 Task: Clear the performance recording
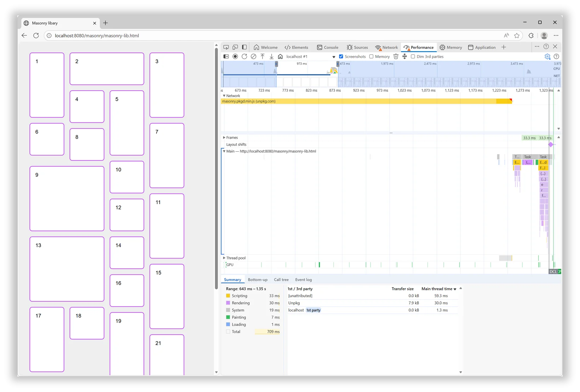pyautogui.click(x=254, y=56)
